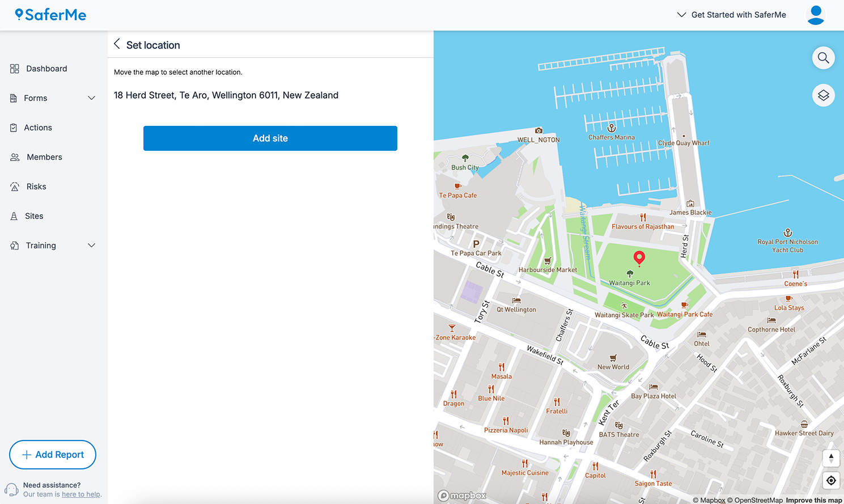This screenshot has height=504, width=844.
Task: Reset map bearing with compass button
Action: (831, 458)
